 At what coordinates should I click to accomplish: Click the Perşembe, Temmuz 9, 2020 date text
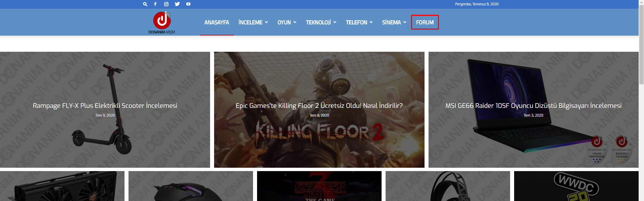coord(477,4)
